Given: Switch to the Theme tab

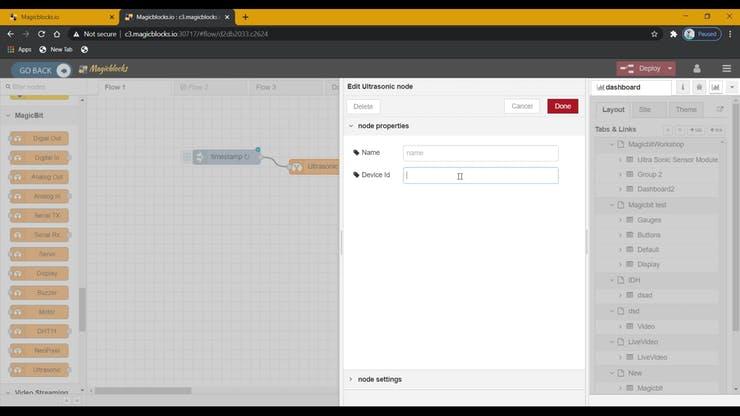Looking at the screenshot, I should click(x=686, y=109).
